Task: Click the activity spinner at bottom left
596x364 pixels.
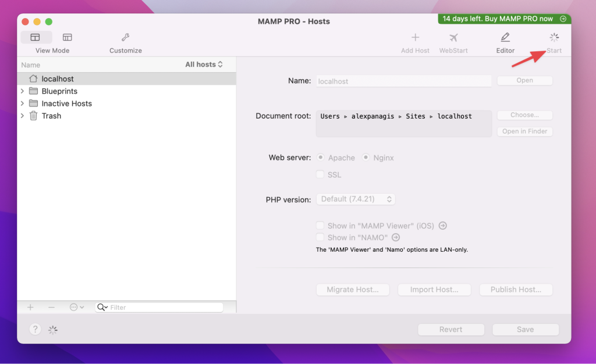Action: pos(53,330)
